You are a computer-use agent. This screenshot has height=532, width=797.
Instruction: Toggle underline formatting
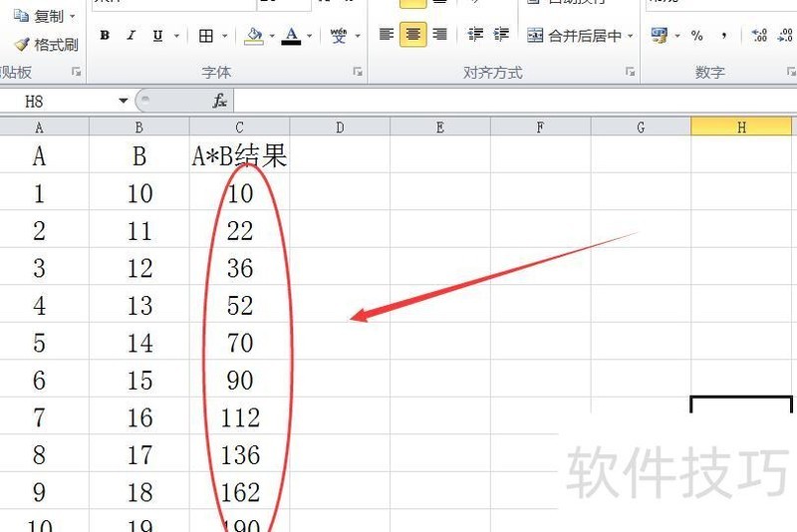tap(157, 36)
